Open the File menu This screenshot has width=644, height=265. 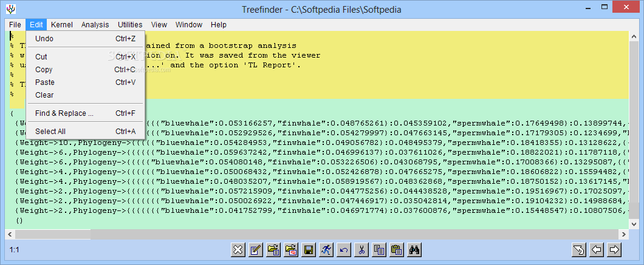(x=15, y=25)
